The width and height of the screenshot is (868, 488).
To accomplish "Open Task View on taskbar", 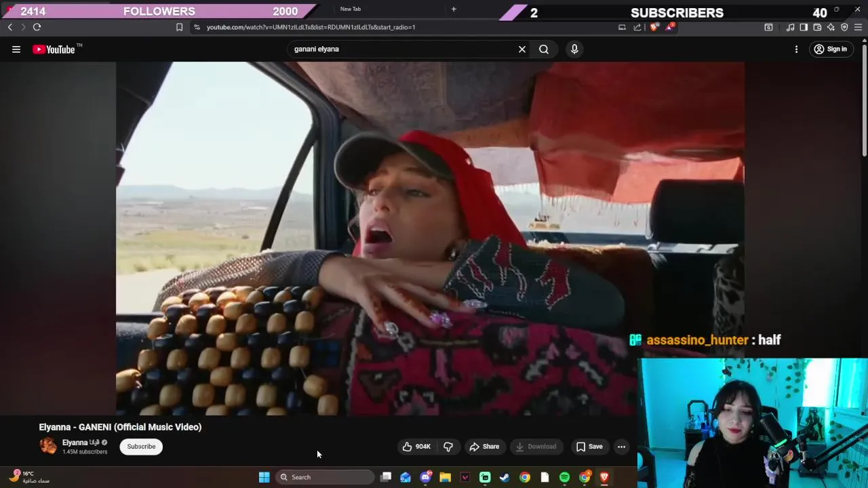I will (x=386, y=477).
